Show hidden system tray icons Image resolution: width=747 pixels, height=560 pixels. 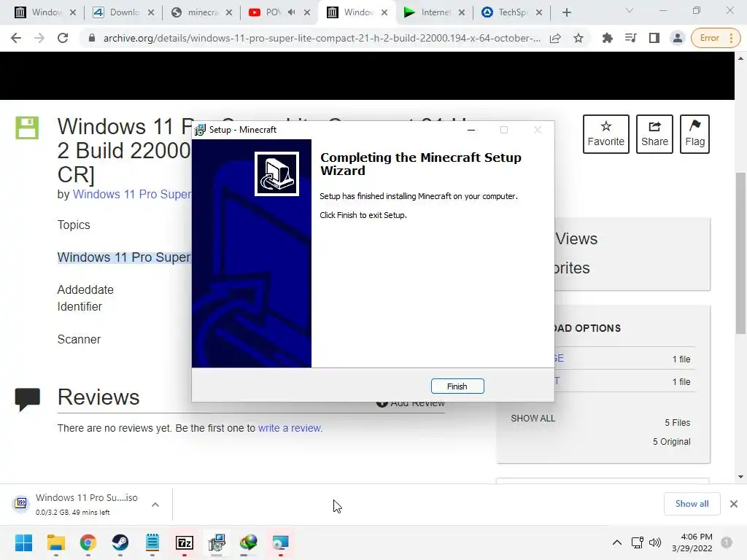(617, 542)
